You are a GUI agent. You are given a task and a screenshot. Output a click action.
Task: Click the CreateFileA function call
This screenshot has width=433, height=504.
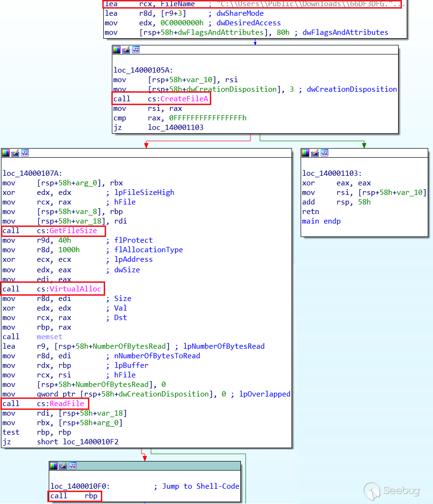[x=184, y=99]
